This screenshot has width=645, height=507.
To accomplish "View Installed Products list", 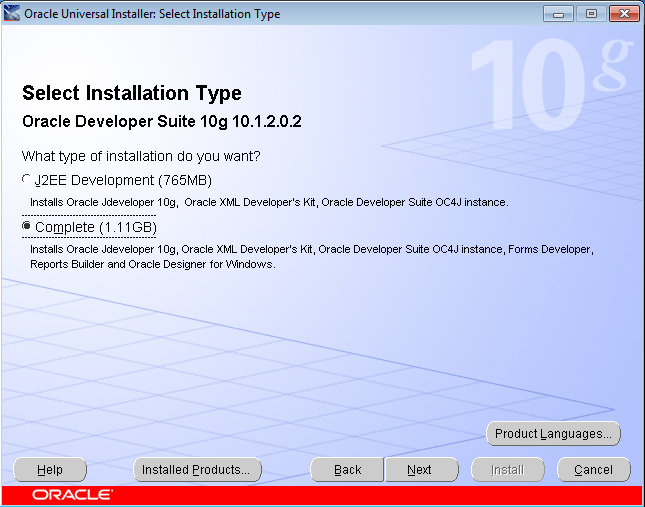I will [x=197, y=470].
